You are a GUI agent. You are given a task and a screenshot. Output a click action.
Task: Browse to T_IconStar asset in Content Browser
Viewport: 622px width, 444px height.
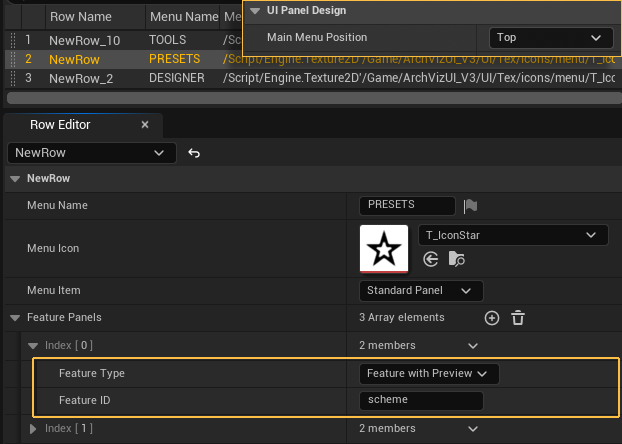[457, 259]
